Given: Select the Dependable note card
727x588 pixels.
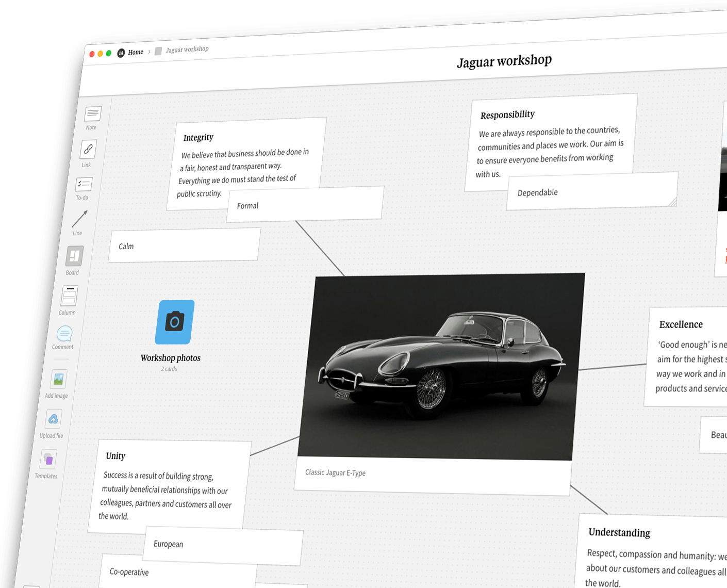Looking at the screenshot, I should [x=592, y=191].
